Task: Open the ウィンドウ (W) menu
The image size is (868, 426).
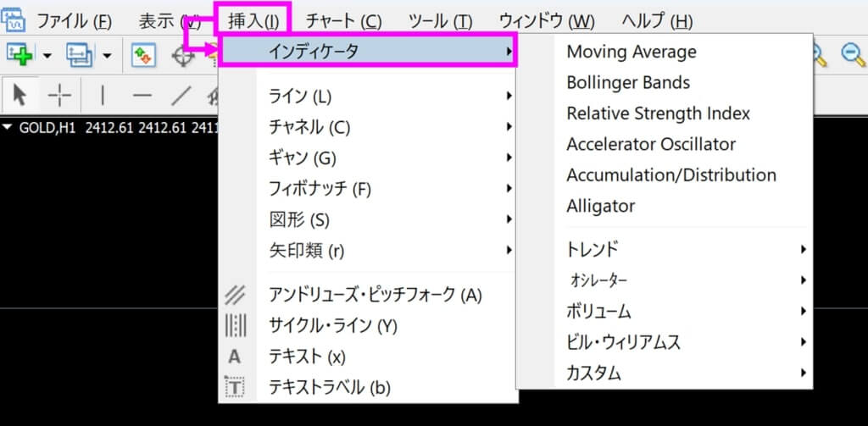Action: click(547, 21)
